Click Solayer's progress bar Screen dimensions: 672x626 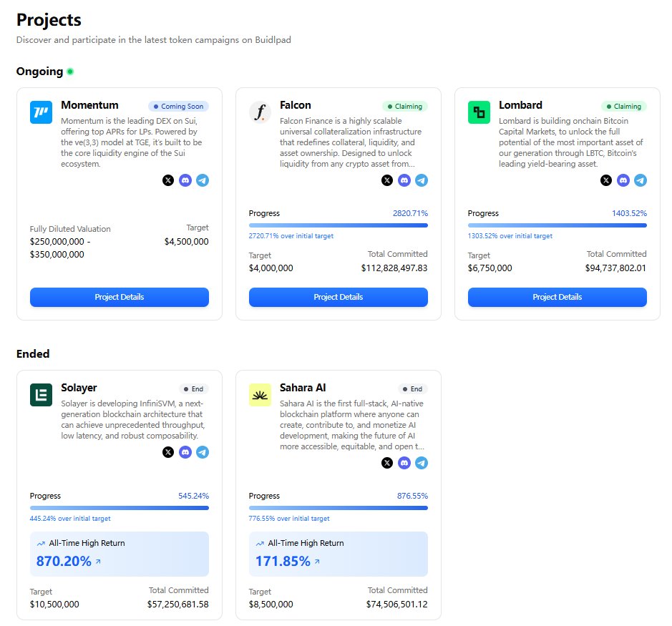click(120, 508)
